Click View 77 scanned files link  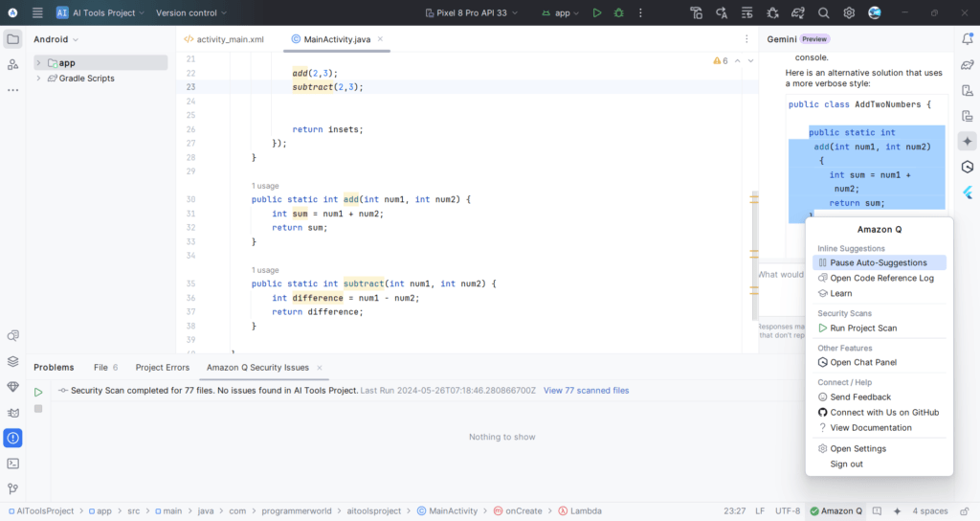tap(587, 391)
